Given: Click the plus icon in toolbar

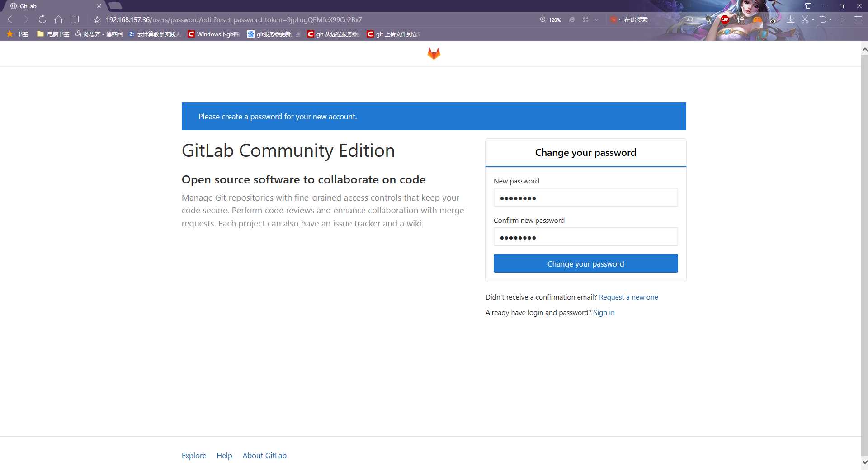Looking at the screenshot, I should pyautogui.click(x=842, y=19).
